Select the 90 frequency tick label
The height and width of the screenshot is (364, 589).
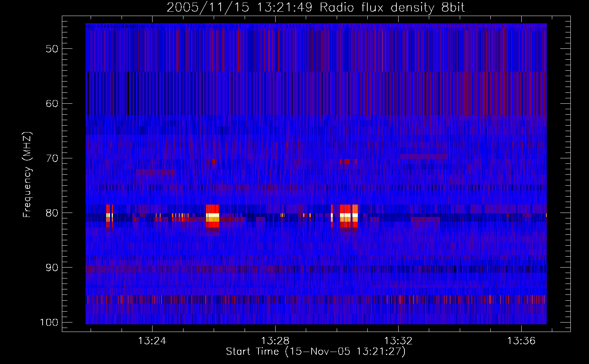(x=52, y=268)
